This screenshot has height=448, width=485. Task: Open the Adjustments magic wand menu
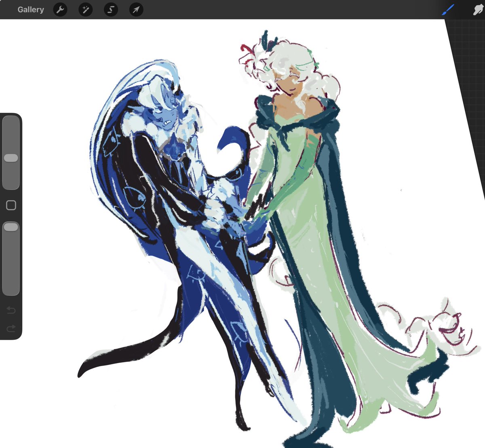[x=86, y=9]
